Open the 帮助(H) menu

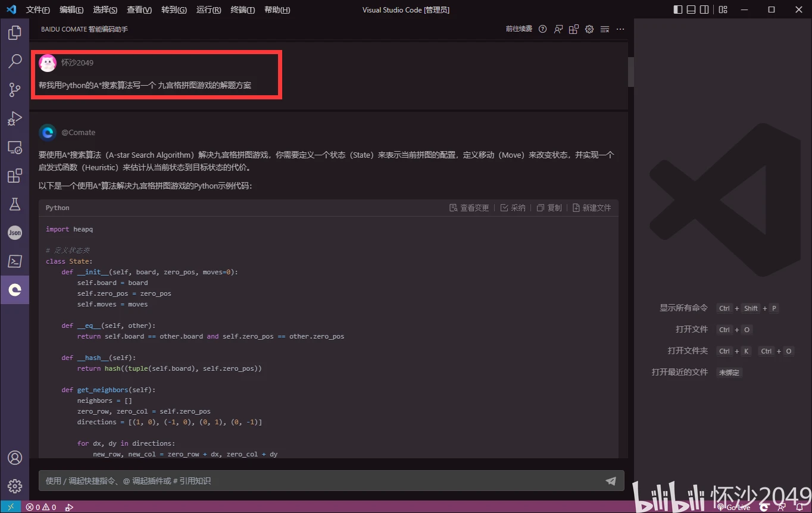pyautogui.click(x=277, y=10)
